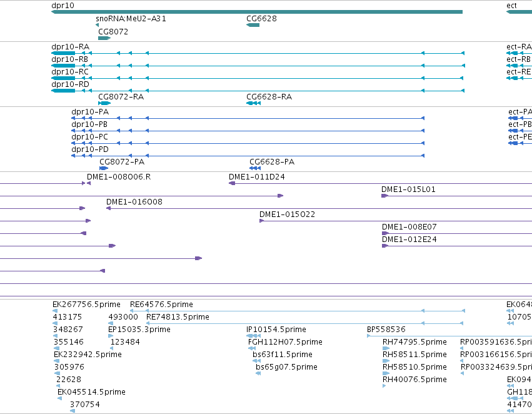
Task: Select the dpr10 gene label
Action: point(63,6)
